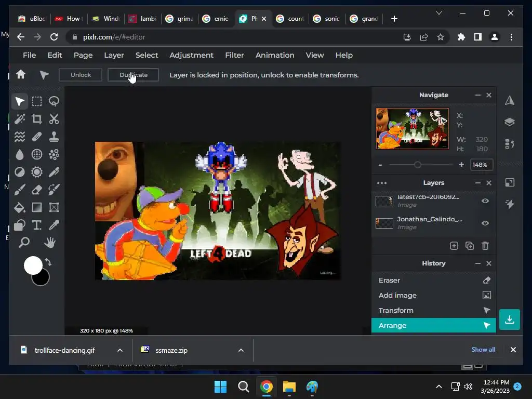The image size is (532, 399).
Task: Click the 148% zoom input field
Action: [x=481, y=165]
